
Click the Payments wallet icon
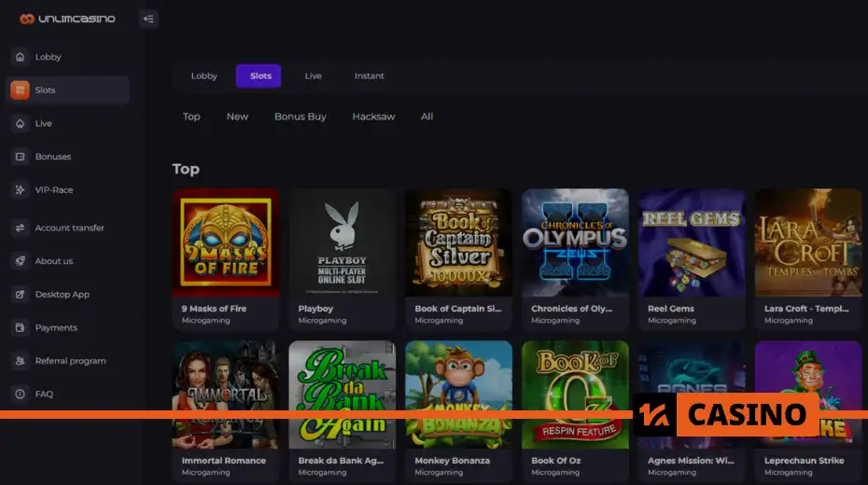(x=20, y=327)
